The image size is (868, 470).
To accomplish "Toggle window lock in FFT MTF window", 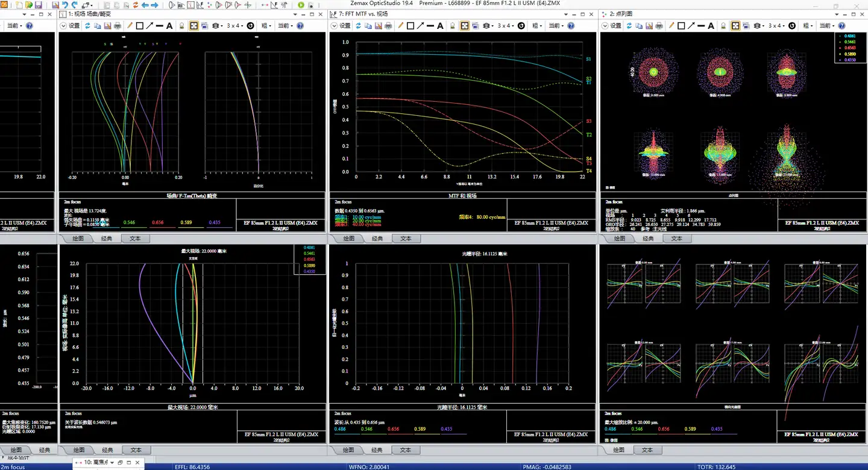I will coord(453,26).
